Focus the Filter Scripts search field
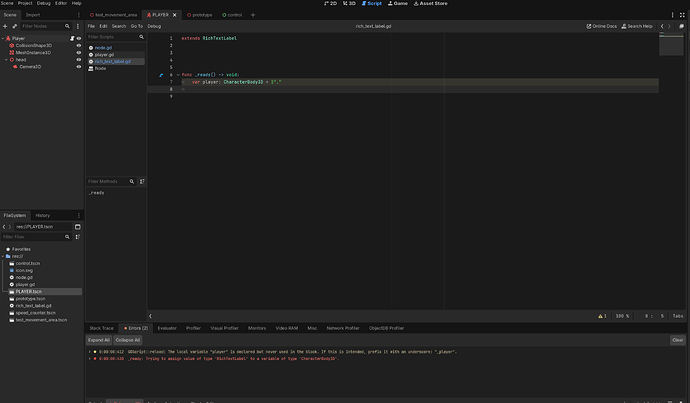The width and height of the screenshot is (690, 403). pos(112,37)
